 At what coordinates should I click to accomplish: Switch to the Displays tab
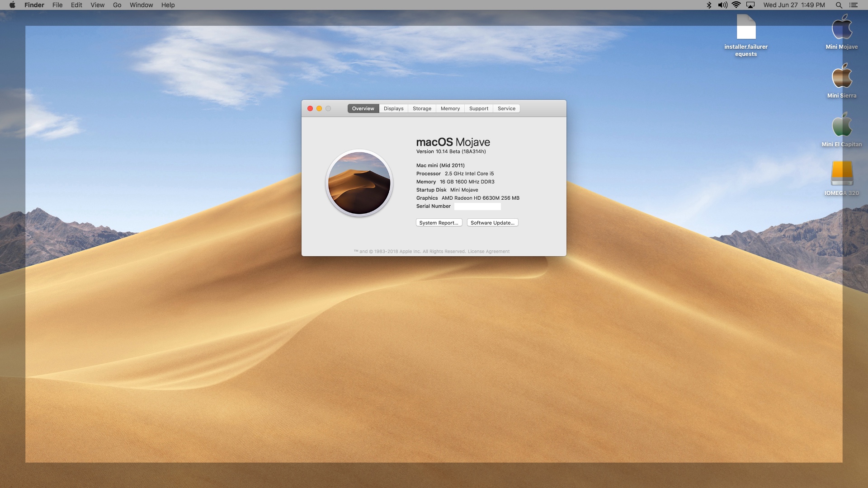[x=393, y=108]
